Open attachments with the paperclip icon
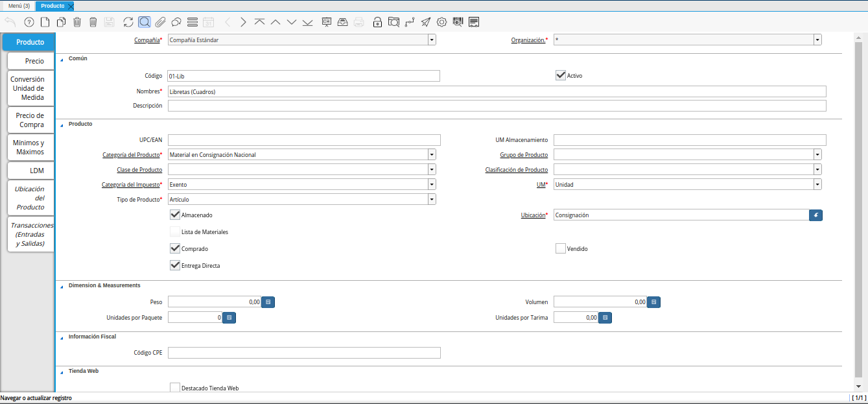The width and height of the screenshot is (868, 404). 160,22
